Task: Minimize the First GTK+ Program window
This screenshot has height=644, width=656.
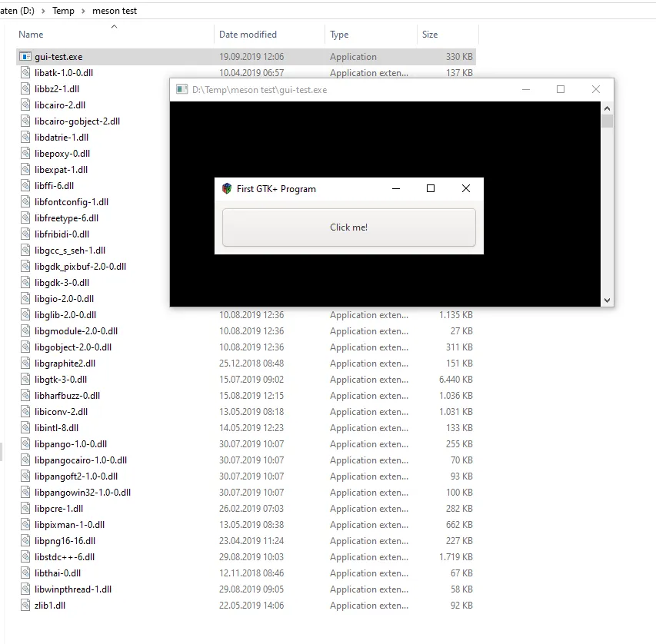Action: (x=396, y=188)
